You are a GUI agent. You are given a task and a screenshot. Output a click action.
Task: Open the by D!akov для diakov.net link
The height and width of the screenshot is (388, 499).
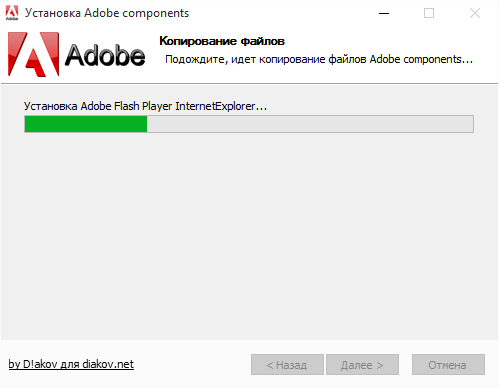(71, 364)
